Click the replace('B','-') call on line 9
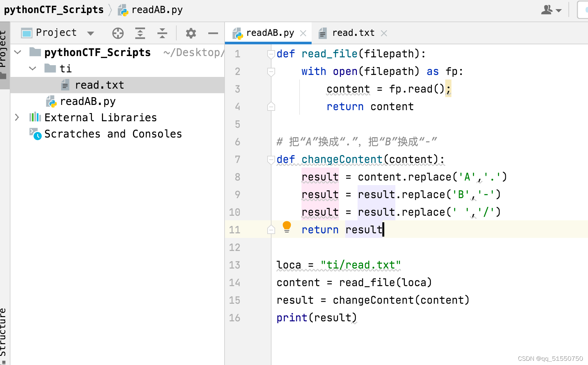This screenshot has height=365, width=588. (451, 195)
